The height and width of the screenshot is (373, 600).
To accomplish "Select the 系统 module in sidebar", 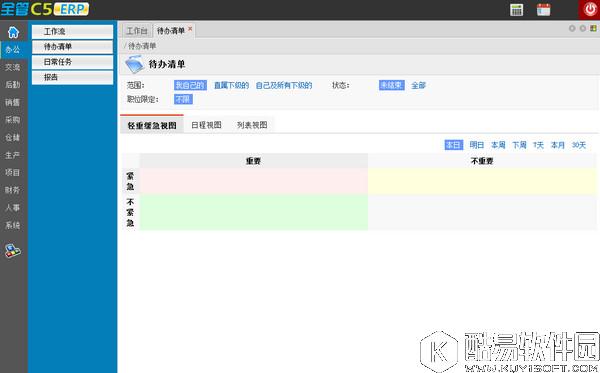I will 13,225.
